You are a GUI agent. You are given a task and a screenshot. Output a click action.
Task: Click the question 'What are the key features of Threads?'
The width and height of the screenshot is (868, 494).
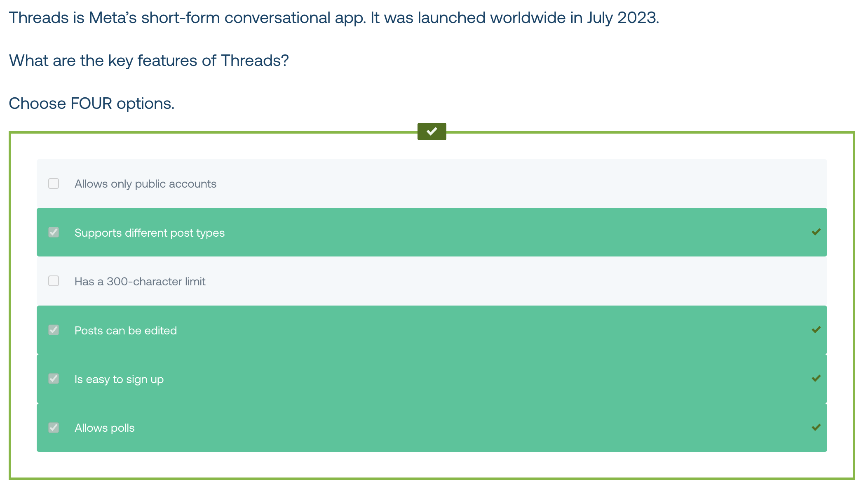pos(149,61)
